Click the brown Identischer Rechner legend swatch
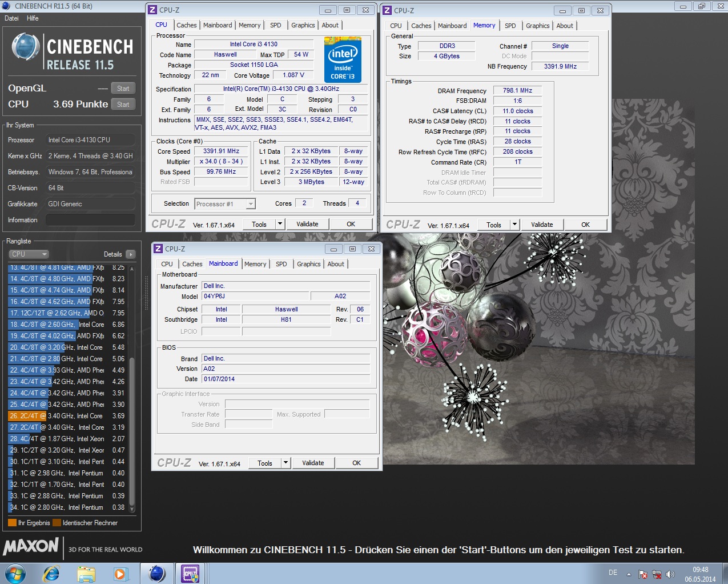Image resolution: width=728 pixels, height=584 pixels. point(57,523)
